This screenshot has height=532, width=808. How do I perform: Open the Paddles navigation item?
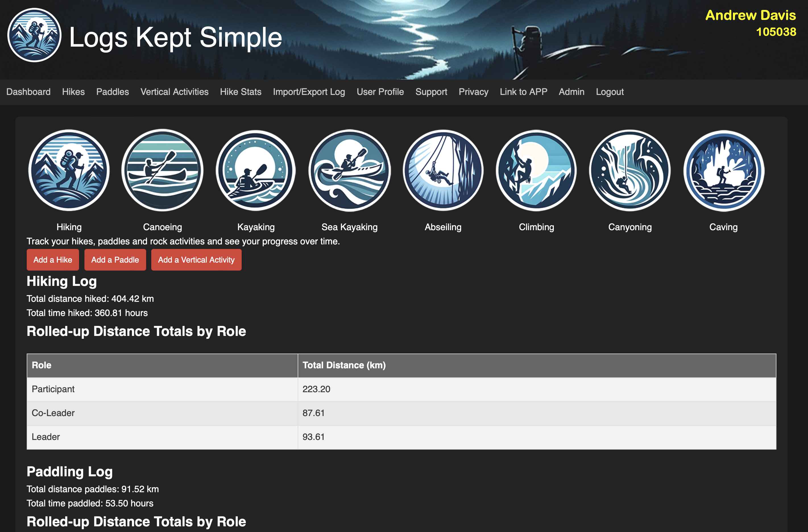112,92
